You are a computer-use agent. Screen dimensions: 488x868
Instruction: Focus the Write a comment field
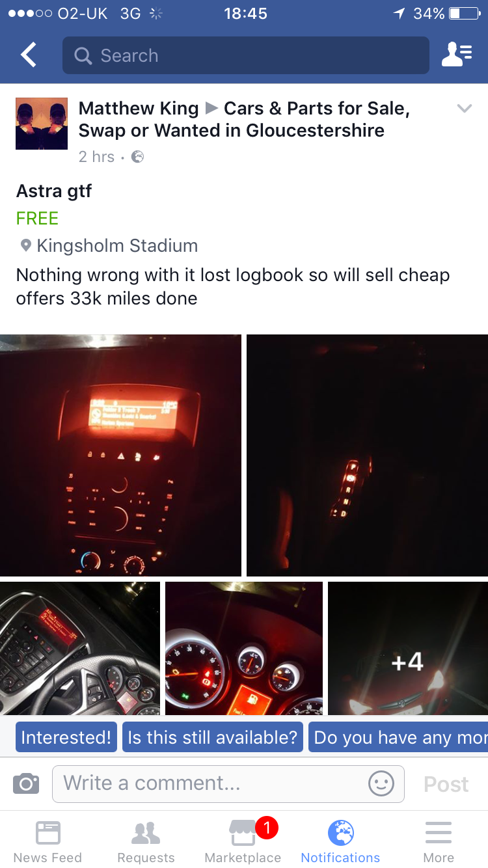[228, 783]
